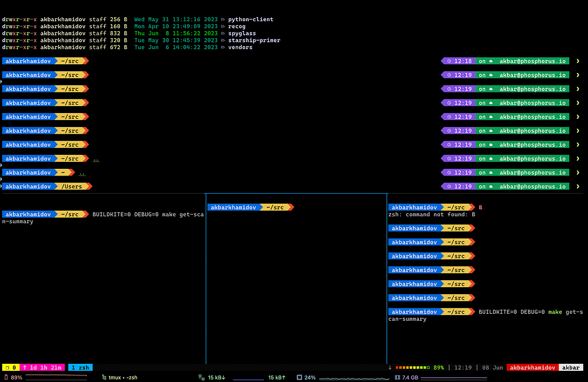The height and width of the screenshot is (382, 588).
Task: Click username segment in the /Users prompt
Action: (x=28, y=187)
